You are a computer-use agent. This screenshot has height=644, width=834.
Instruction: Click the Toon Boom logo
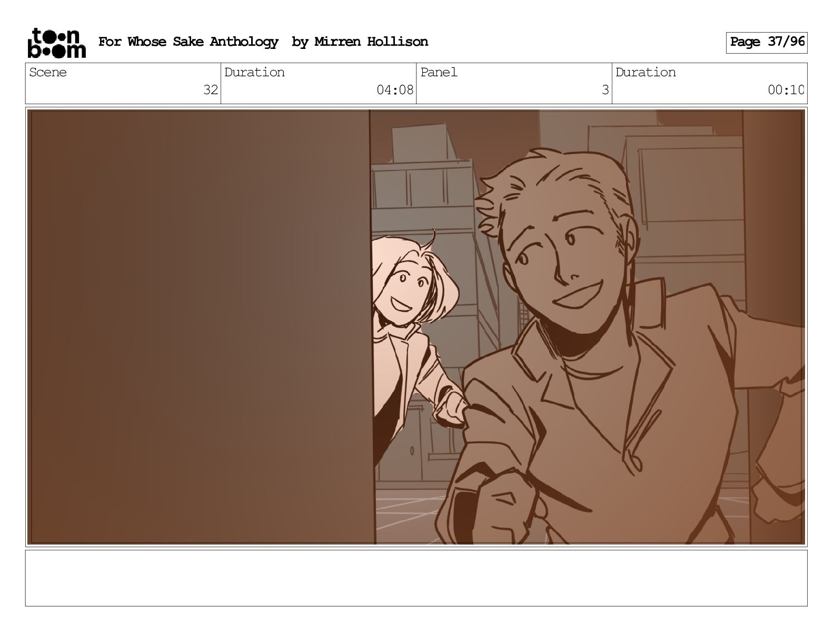tap(56, 43)
